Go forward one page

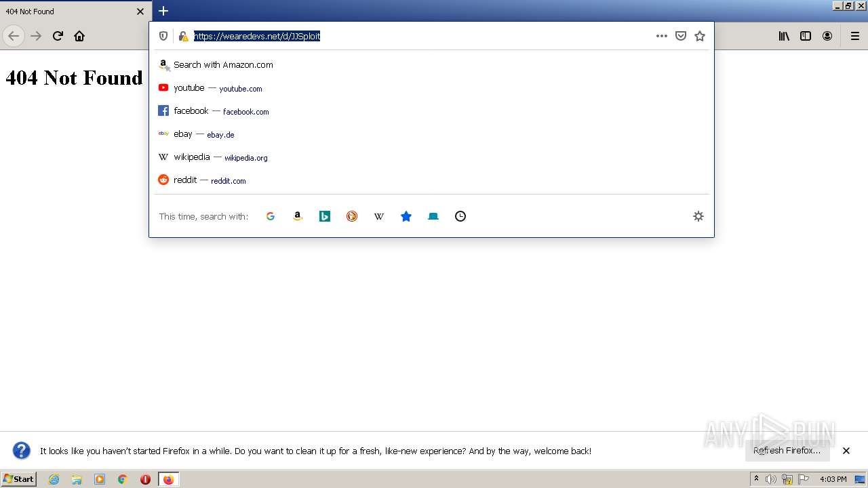[x=36, y=36]
